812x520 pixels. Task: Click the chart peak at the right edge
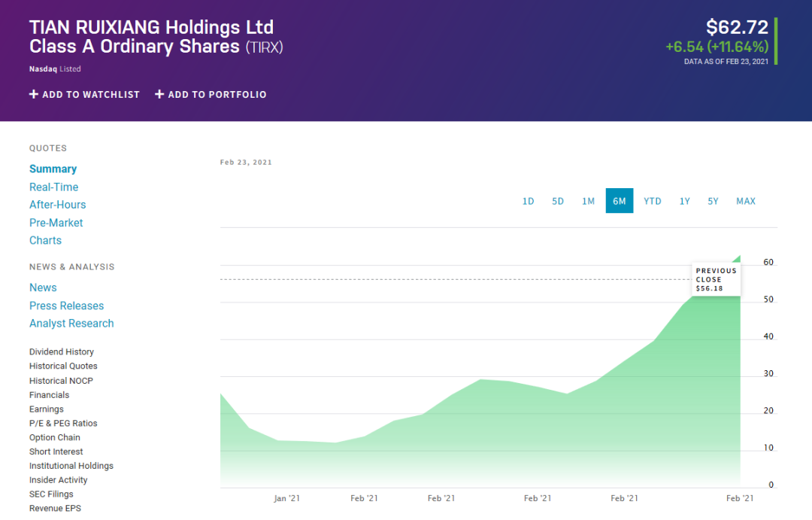740,256
